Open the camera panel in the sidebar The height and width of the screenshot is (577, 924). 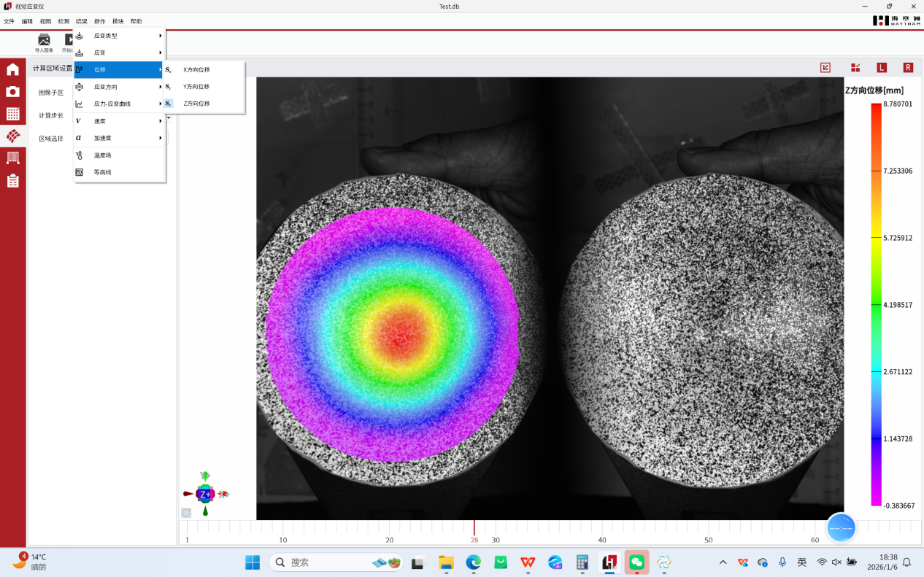12,92
